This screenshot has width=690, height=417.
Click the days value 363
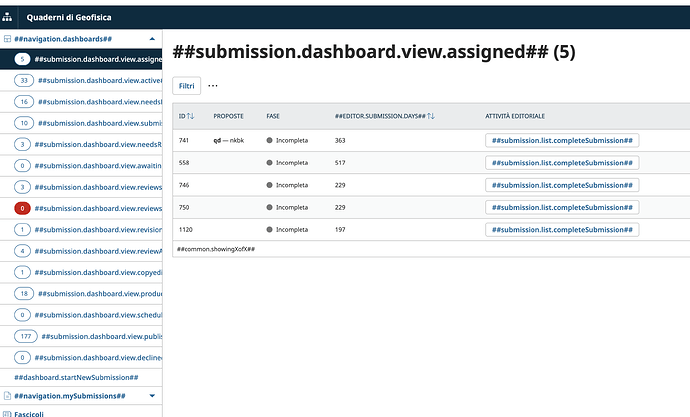coord(340,140)
